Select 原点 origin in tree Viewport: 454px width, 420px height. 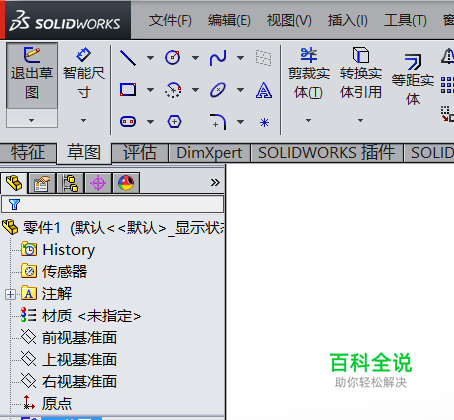(x=47, y=403)
